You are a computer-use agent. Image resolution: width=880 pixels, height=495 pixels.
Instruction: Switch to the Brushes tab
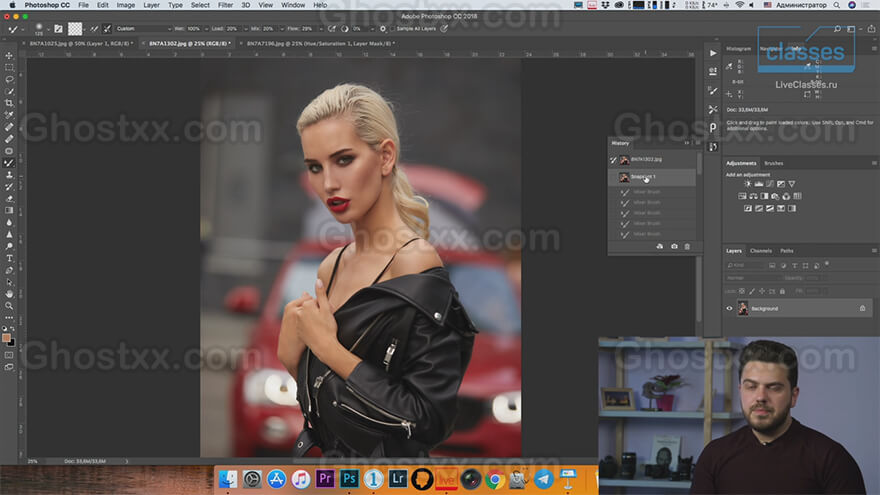click(x=773, y=163)
